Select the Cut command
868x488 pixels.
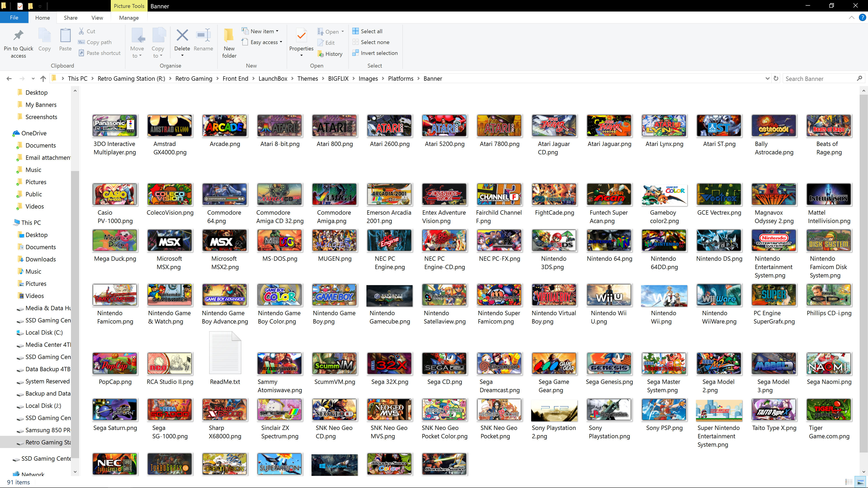pyautogui.click(x=87, y=31)
